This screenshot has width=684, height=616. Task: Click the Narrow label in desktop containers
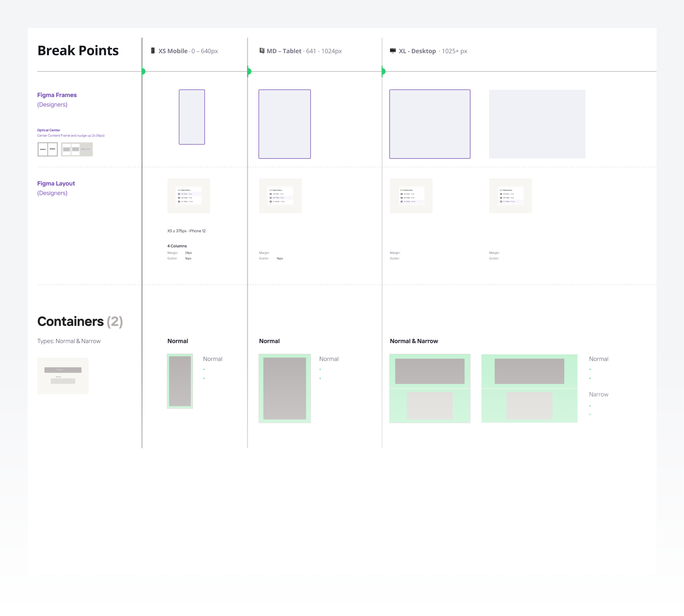598,394
